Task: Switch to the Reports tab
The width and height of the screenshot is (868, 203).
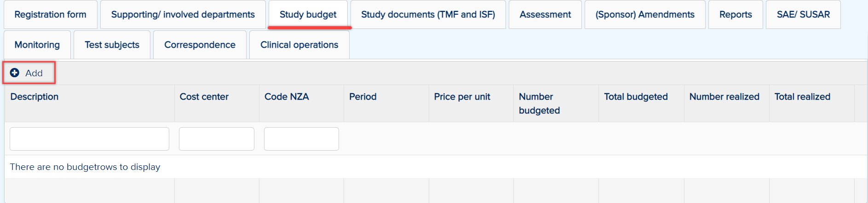Action: point(736,15)
